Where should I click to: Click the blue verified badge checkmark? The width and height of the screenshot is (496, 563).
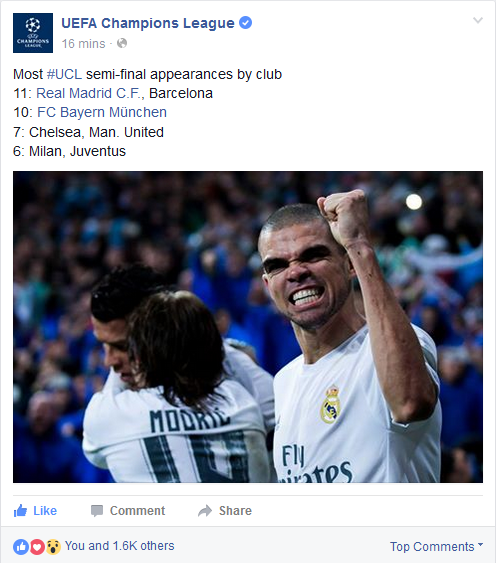tap(246, 23)
